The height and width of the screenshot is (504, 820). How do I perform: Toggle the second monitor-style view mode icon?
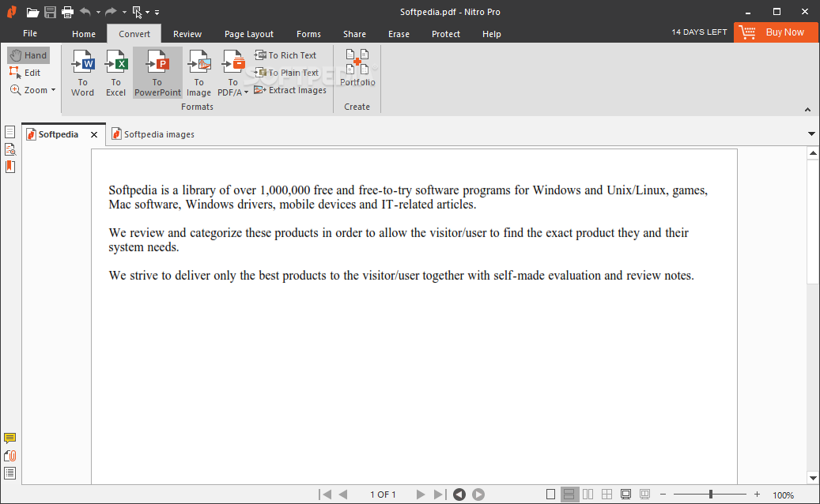pyautogui.click(x=644, y=494)
